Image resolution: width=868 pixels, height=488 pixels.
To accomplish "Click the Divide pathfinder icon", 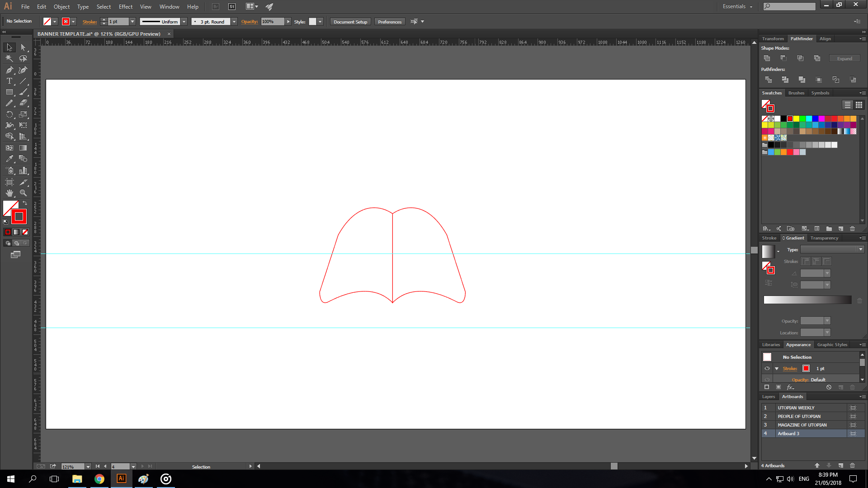I will pyautogui.click(x=768, y=80).
